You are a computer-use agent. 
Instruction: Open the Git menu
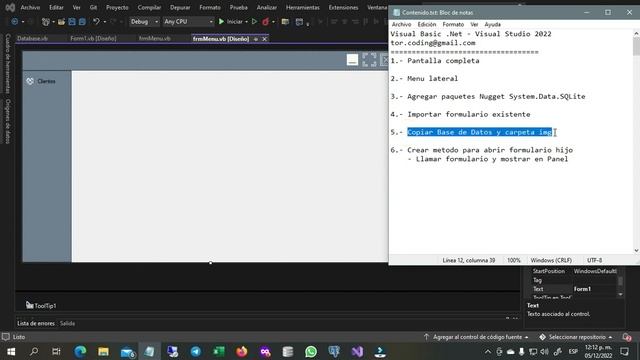click(93, 7)
